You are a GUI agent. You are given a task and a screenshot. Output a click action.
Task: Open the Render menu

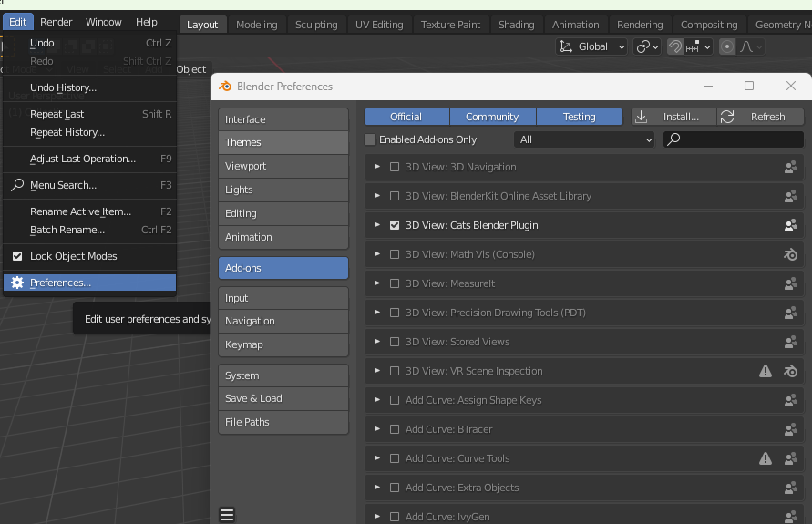(56, 22)
